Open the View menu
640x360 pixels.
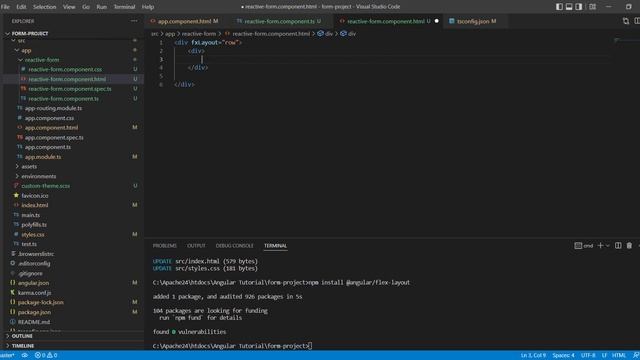69,7
